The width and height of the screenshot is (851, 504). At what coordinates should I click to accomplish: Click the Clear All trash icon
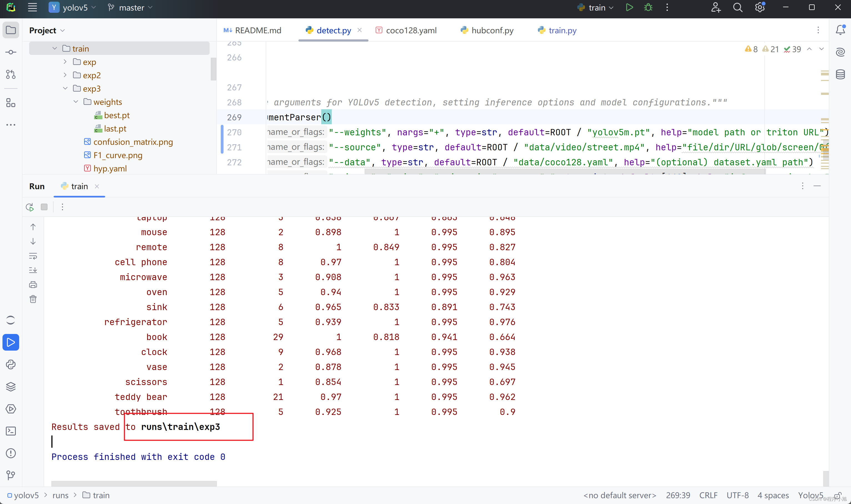33,299
